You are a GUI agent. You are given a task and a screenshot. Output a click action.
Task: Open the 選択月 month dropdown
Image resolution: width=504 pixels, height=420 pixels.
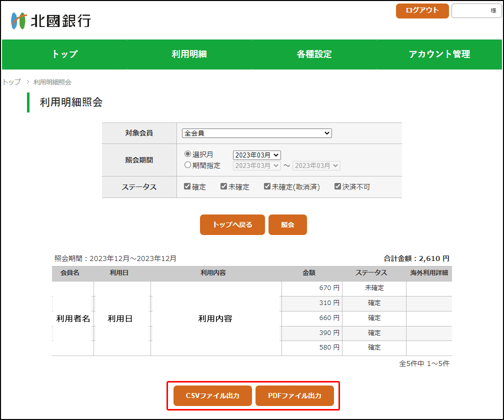coord(256,155)
